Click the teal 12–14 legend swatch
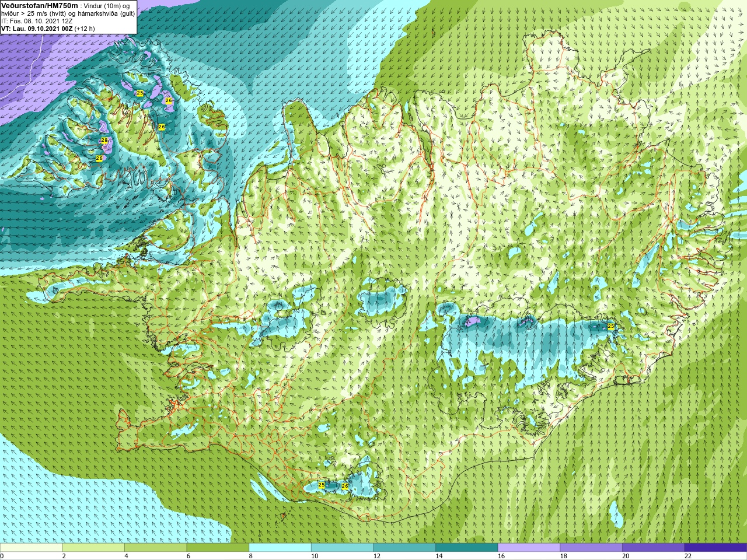747x560 pixels. (404, 548)
